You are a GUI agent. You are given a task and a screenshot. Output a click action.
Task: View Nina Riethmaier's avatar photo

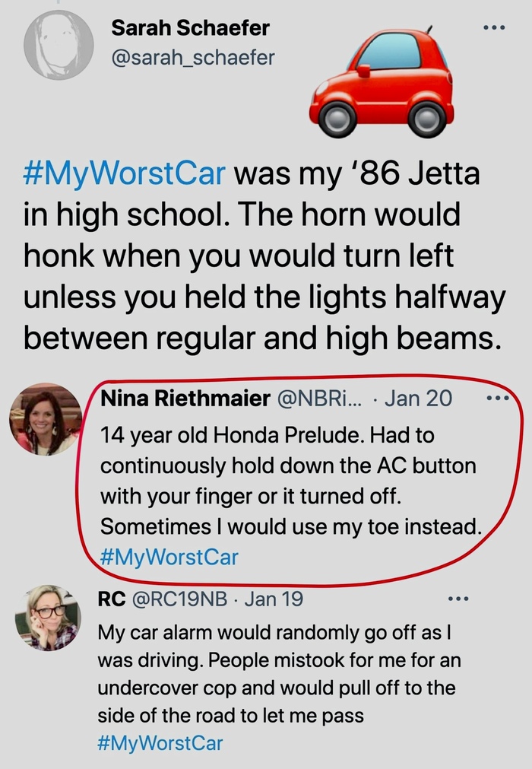tap(46, 418)
